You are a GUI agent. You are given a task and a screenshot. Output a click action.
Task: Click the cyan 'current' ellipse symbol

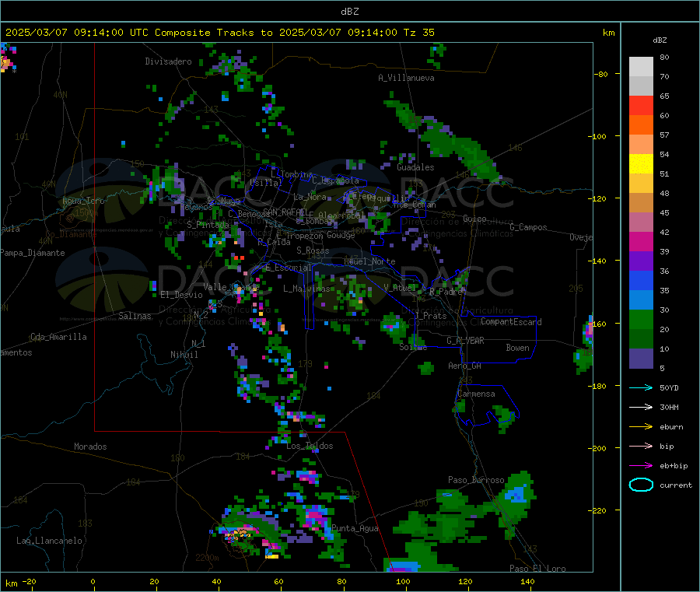pyautogui.click(x=641, y=485)
